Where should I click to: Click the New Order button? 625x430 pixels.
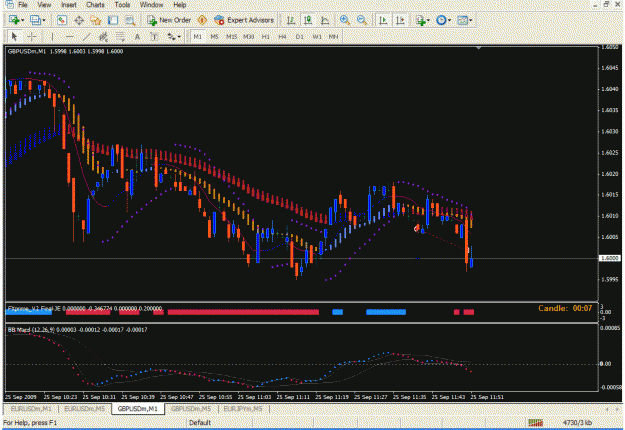click(169, 20)
